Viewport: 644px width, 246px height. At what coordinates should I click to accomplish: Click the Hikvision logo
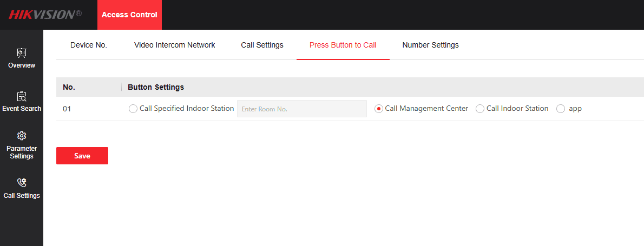[x=45, y=15]
